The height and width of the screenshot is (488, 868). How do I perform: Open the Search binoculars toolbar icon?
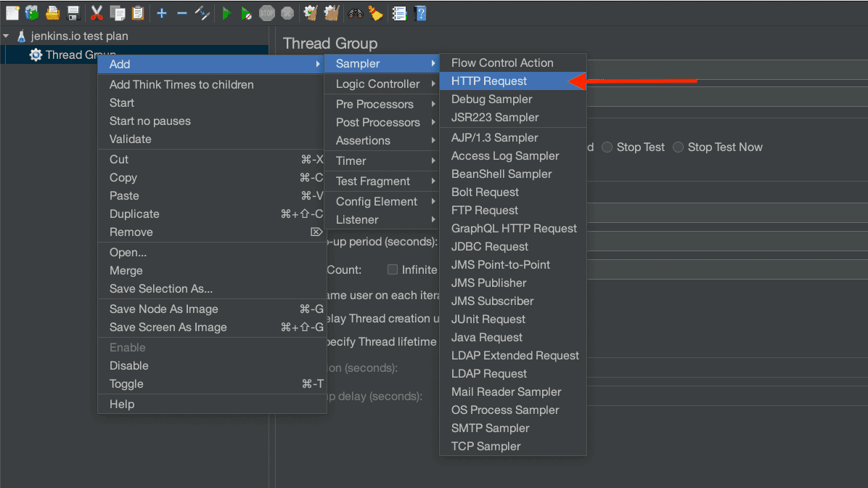tap(356, 13)
